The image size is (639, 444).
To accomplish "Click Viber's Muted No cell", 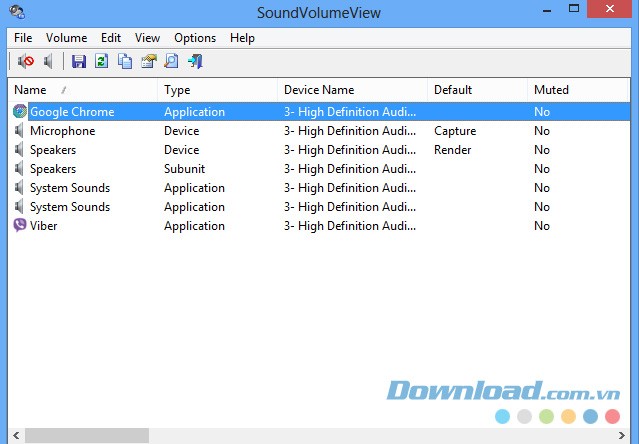I will (542, 226).
